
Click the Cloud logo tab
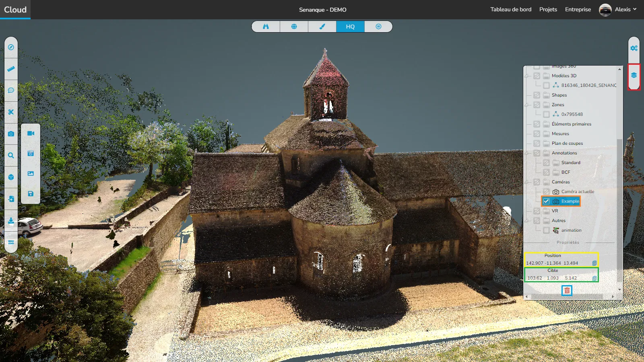click(15, 10)
